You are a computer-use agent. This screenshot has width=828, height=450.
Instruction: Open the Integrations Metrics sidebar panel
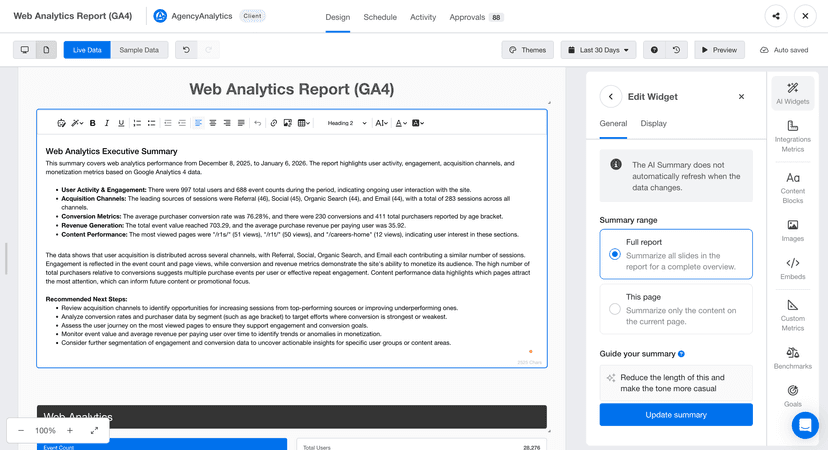(x=793, y=136)
